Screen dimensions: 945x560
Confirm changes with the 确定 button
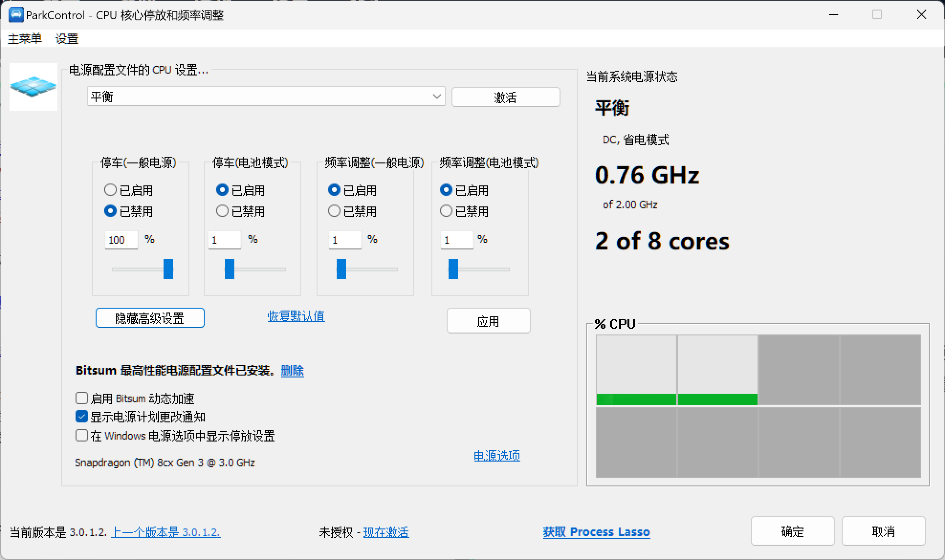(x=792, y=531)
